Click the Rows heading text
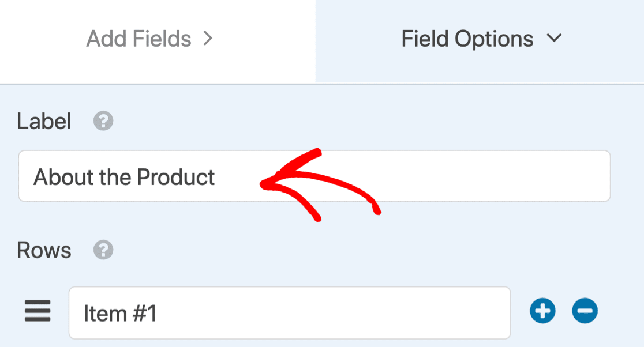 44,250
